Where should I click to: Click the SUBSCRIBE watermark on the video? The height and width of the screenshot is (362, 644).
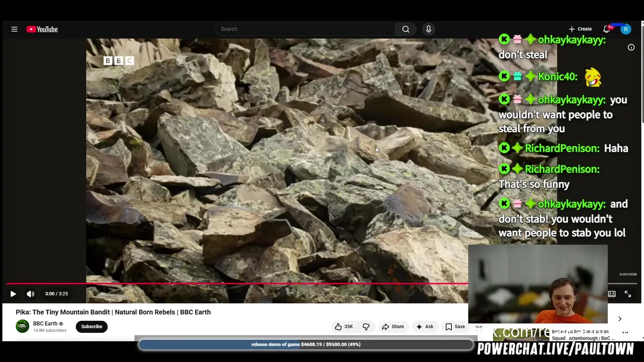628,275
